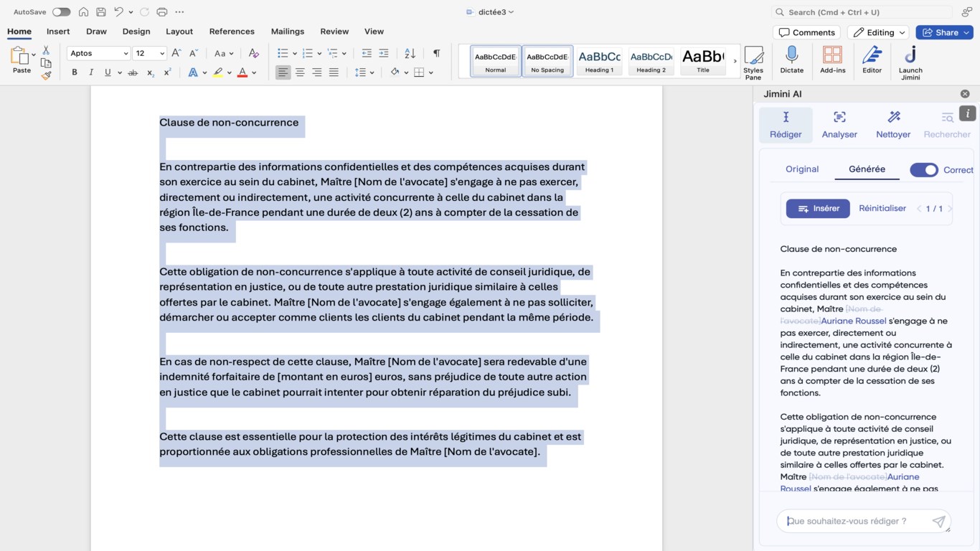Click the Paste clipboard icon

(x=19, y=55)
